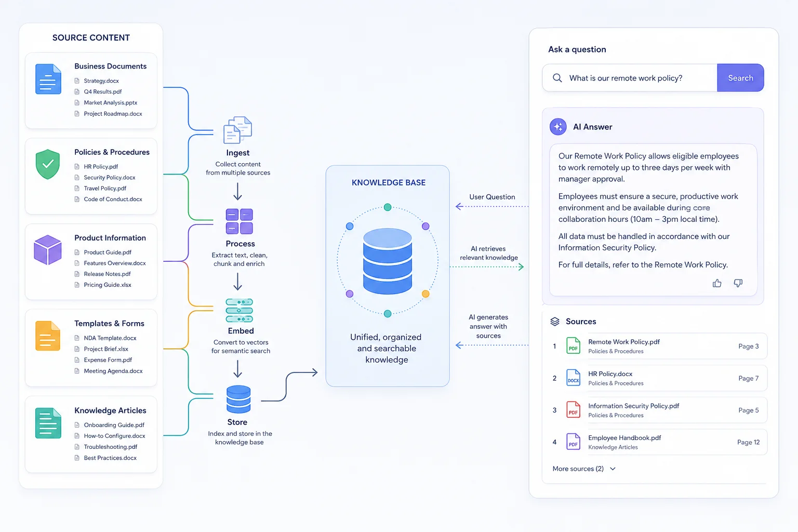The height and width of the screenshot is (532, 798).
Task: Open the HR Policy.docx source
Action: click(659, 378)
